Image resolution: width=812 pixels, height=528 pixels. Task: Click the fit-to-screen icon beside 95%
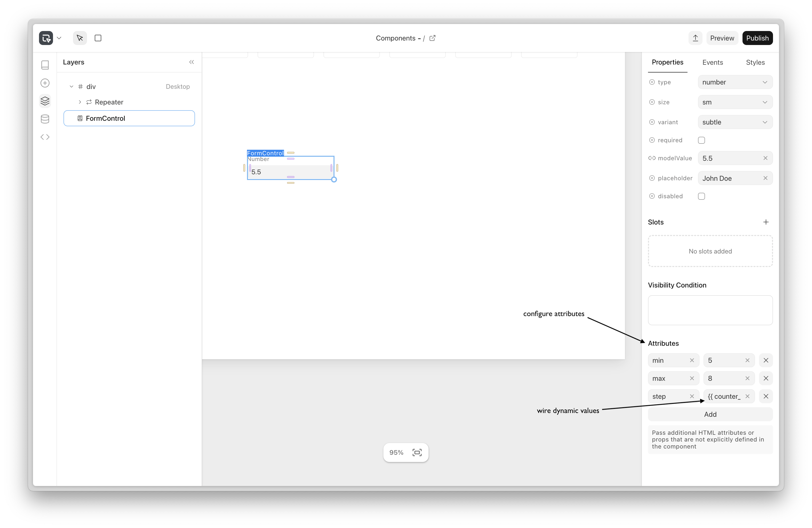(x=417, y=452)
